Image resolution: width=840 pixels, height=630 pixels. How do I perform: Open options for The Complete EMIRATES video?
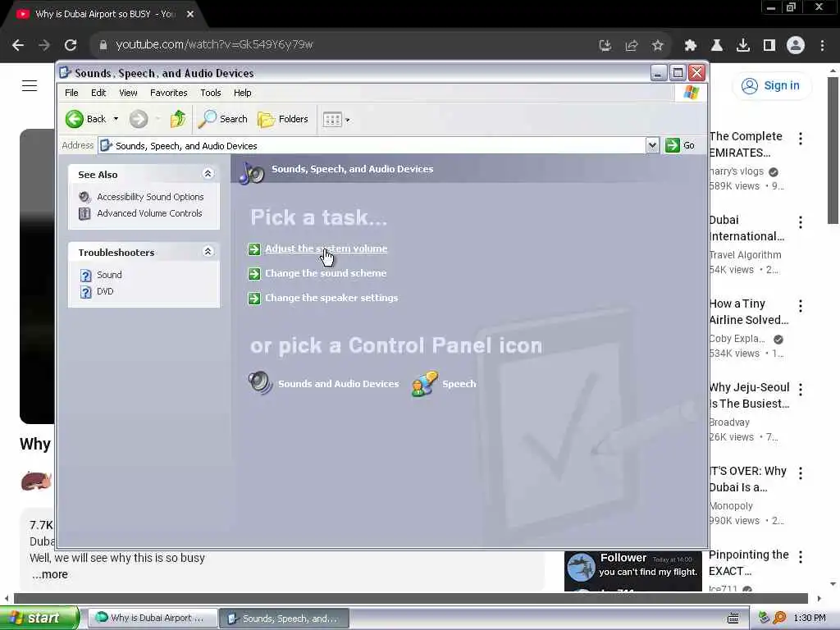[x=801, y=138]
